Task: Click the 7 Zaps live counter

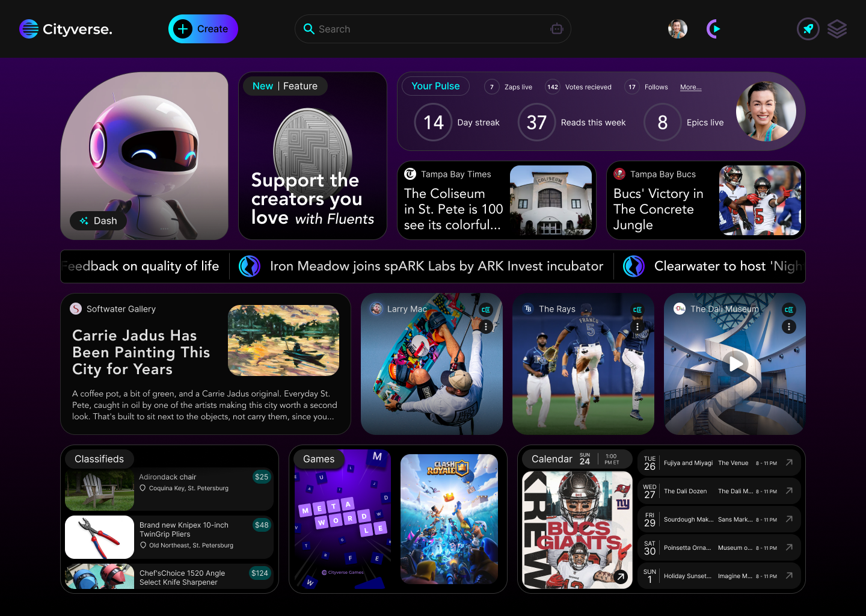Action: pyautogui.click(x=509, y=87)
